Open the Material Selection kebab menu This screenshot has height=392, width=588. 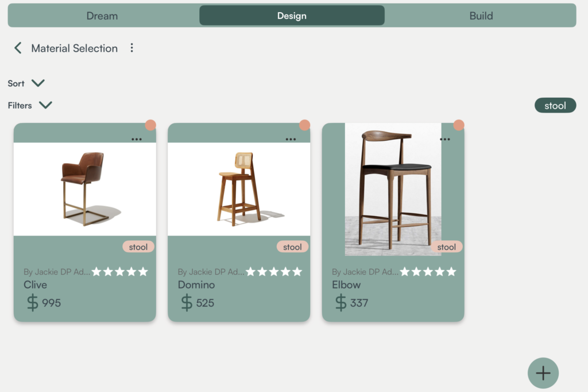click(131, 48)
